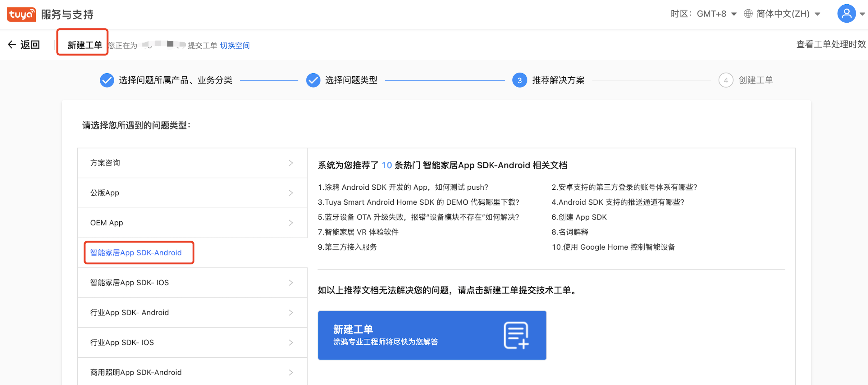Select 行业App SDK- Android category

[192, 313]
